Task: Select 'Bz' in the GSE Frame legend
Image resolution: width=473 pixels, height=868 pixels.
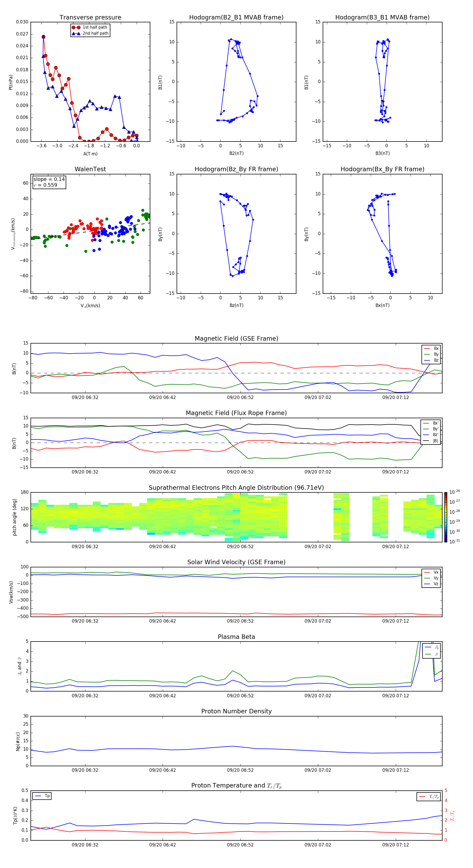Action: pyautogui.click(x=431, y=360)
